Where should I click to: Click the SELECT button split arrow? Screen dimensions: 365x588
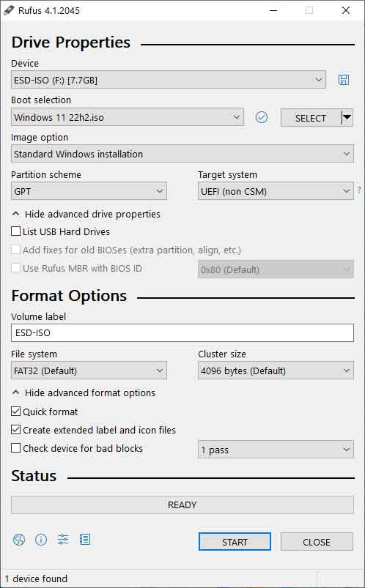coord(347,118)
